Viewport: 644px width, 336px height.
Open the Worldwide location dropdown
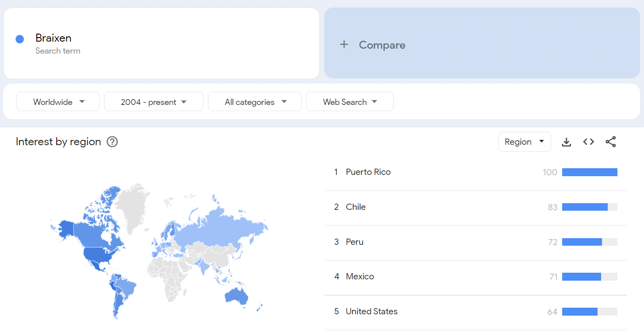57,102
